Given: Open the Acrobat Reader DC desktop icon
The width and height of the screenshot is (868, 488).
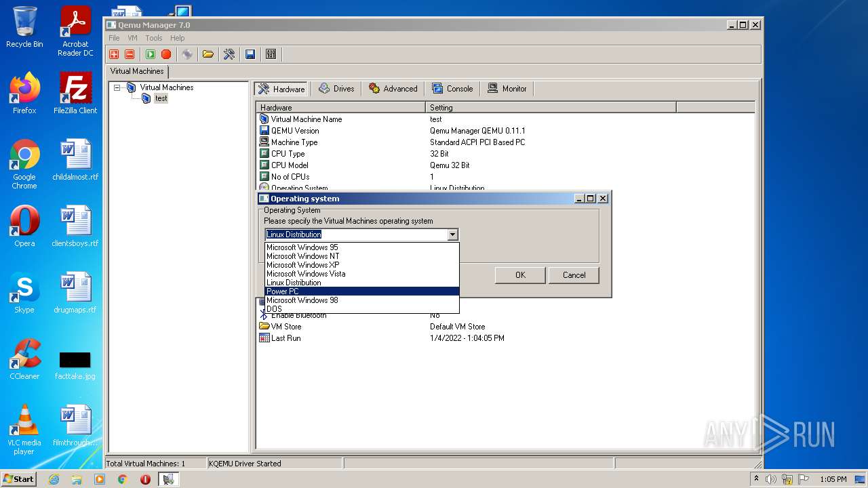Looking at the screenshot, I should coord(75,31).
